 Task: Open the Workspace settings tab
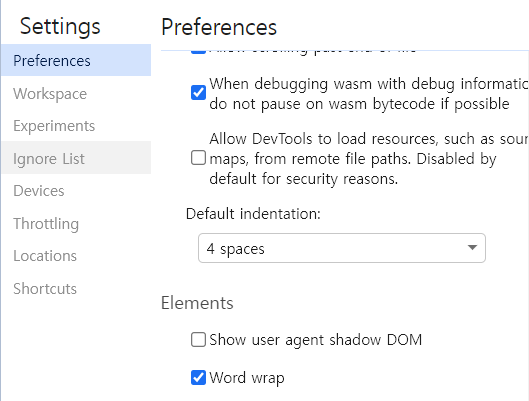click(76, 93)
